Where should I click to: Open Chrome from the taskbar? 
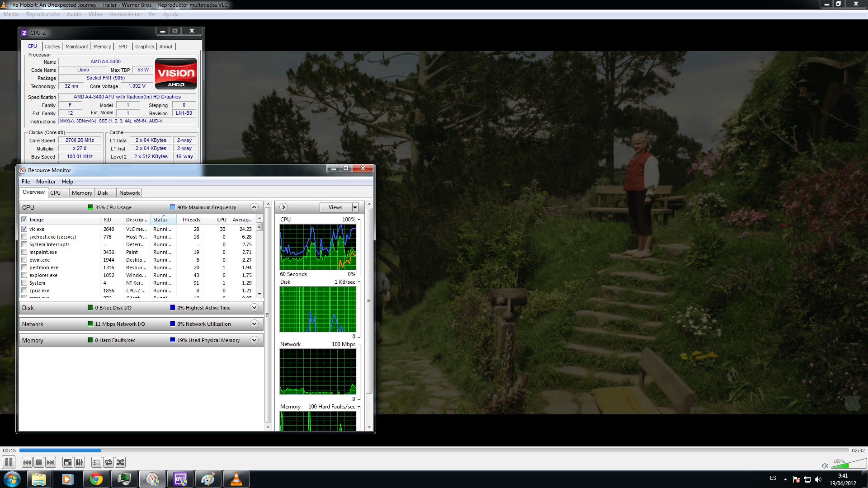pyautogui.click(x=96, y=479)
